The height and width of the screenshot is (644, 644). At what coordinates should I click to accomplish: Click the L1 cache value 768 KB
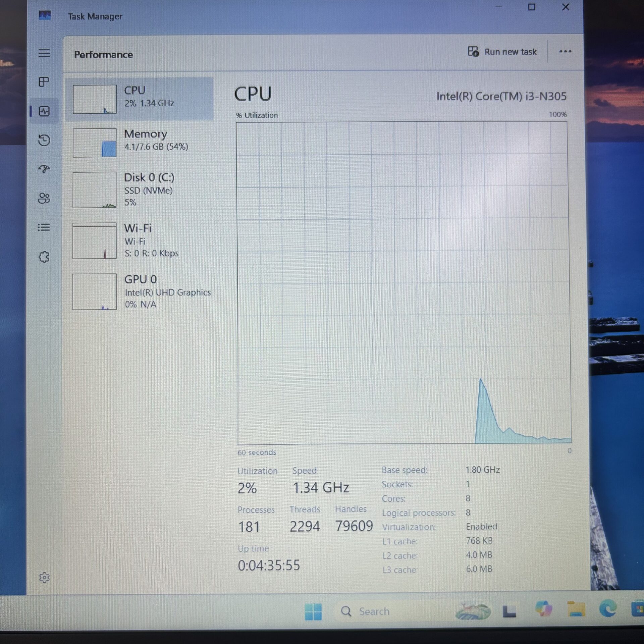coord(479,541)
